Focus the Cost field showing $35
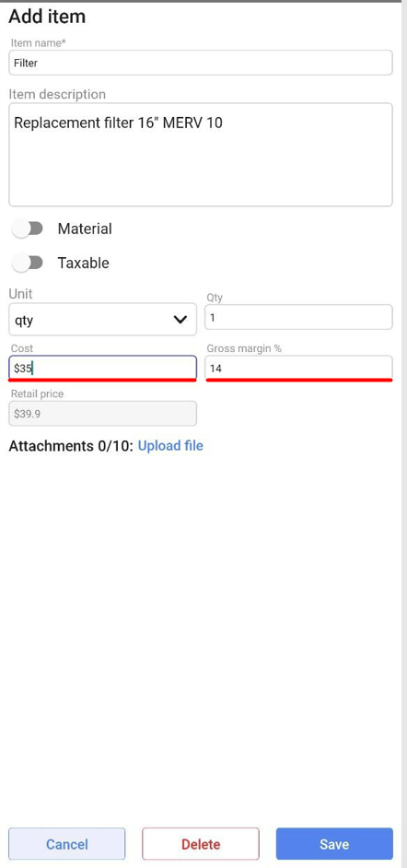 click(x=103, y=368)
